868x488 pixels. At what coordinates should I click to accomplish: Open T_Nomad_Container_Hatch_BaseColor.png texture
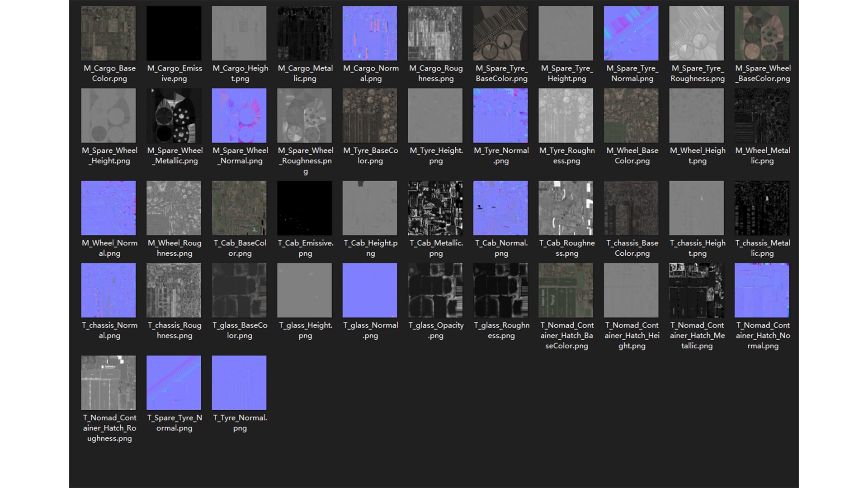click(566, 291)
